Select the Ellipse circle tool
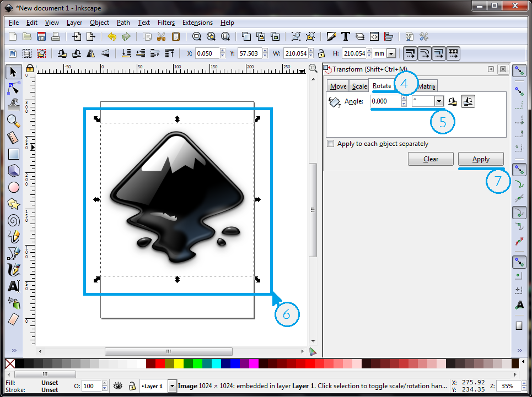This screenshot has height=397, width=532. [14, 187]
